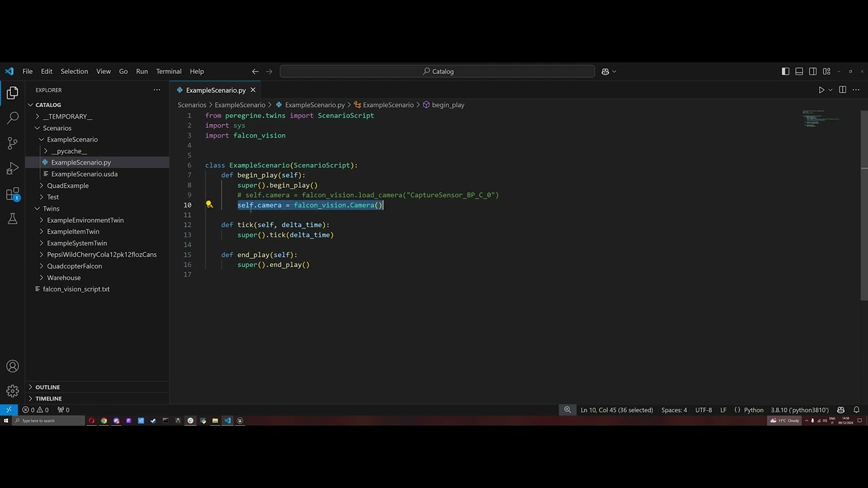Click the zoom icon in status bar
868x488 pixels.
tap(568, 409)
